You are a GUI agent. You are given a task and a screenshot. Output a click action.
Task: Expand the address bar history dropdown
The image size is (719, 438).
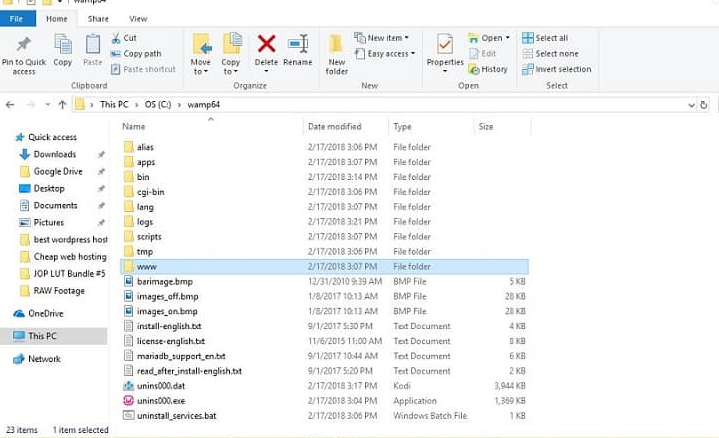691,105
